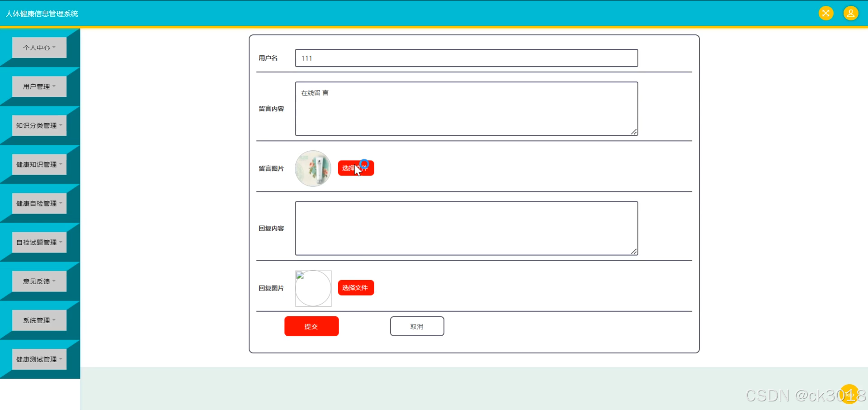Screen dimensions: 868x410
Task: Click the 留言内容 textarea resize handle
Action: pos(634,132)
